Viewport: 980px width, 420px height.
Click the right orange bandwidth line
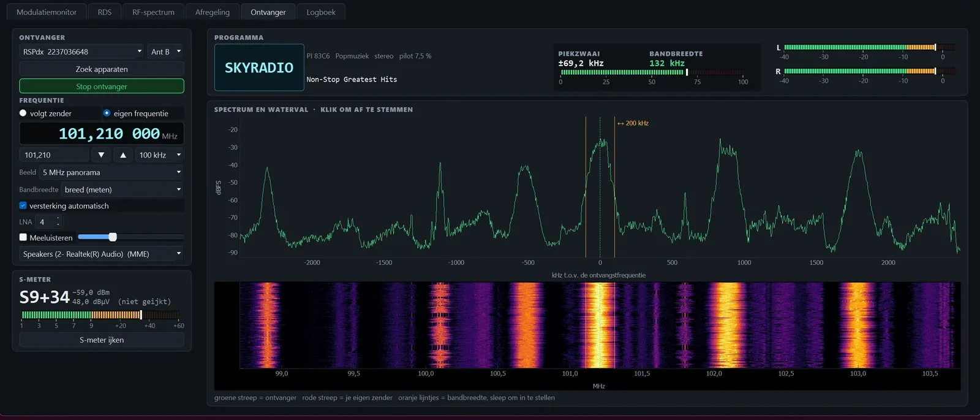click(x=614, y=187)
